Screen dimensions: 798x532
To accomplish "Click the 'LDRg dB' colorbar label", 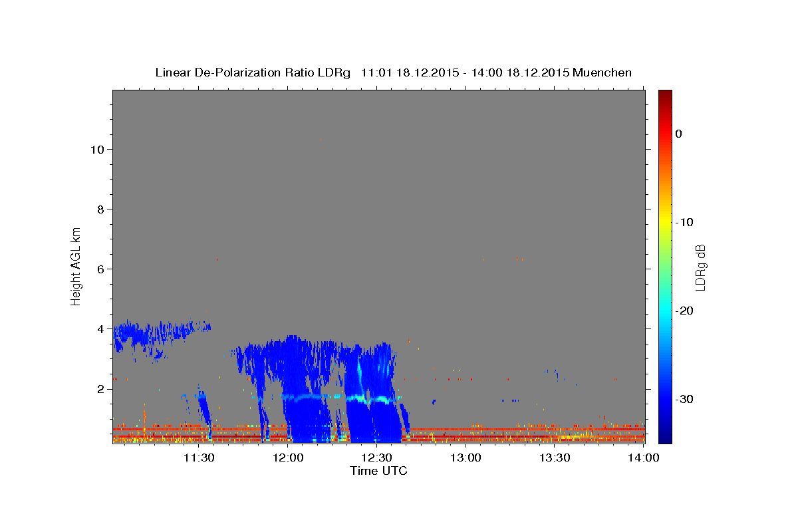I will [700, 267].
